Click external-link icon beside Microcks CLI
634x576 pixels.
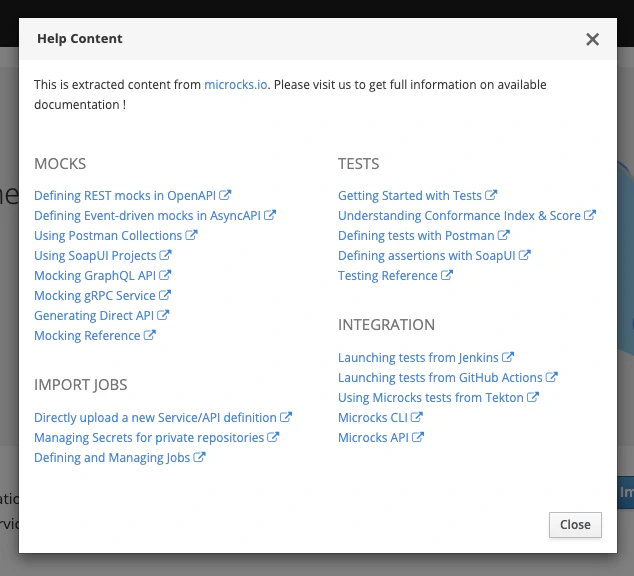click(x=417, y=418)
